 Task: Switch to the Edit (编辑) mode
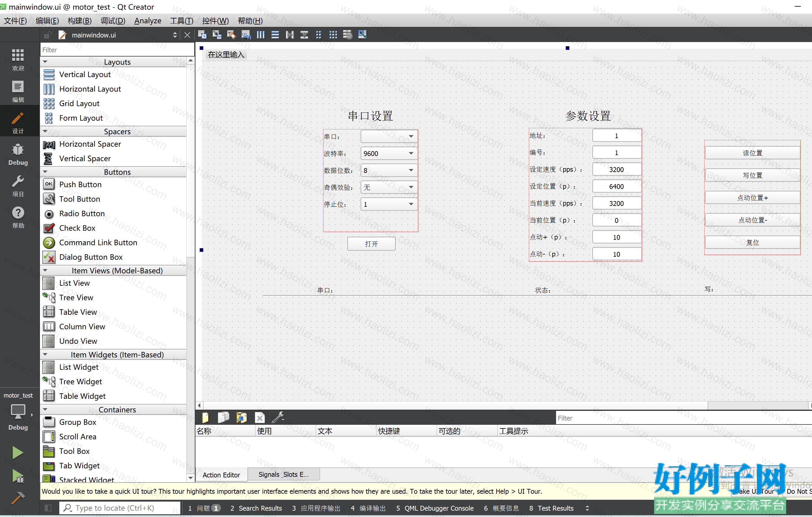(18, 91)
